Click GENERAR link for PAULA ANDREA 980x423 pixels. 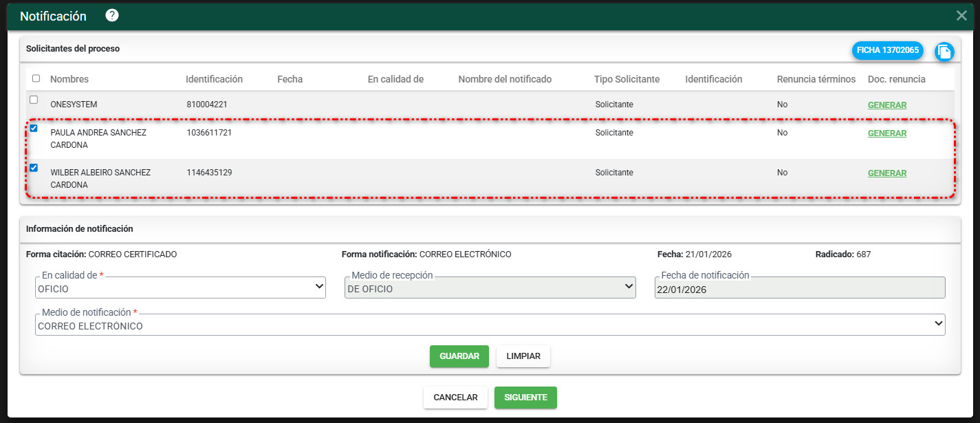(886, 133)
